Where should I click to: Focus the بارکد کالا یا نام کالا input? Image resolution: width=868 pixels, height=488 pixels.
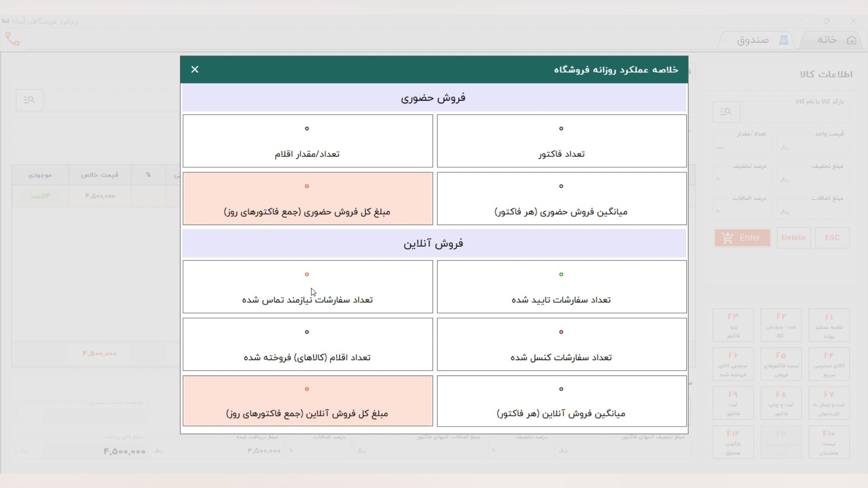click(x=795, y=112)
